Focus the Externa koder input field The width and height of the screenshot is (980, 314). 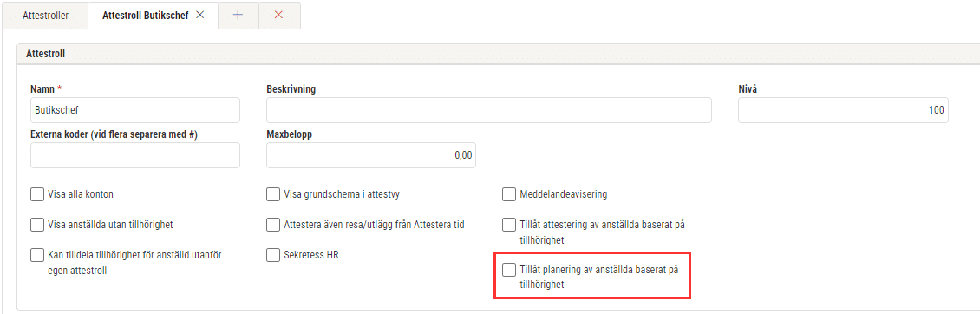pos(135,155)
